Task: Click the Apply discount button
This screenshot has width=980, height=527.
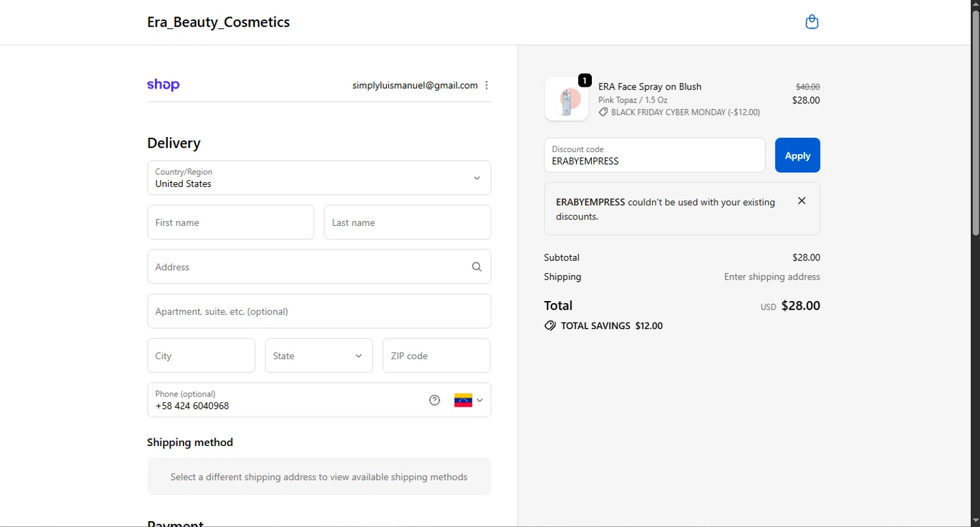Action: (797, 155)
